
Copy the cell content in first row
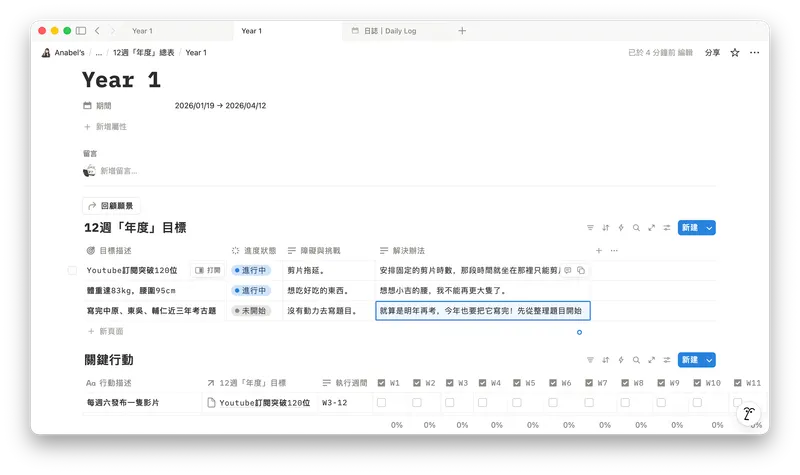tap(581, 270)
